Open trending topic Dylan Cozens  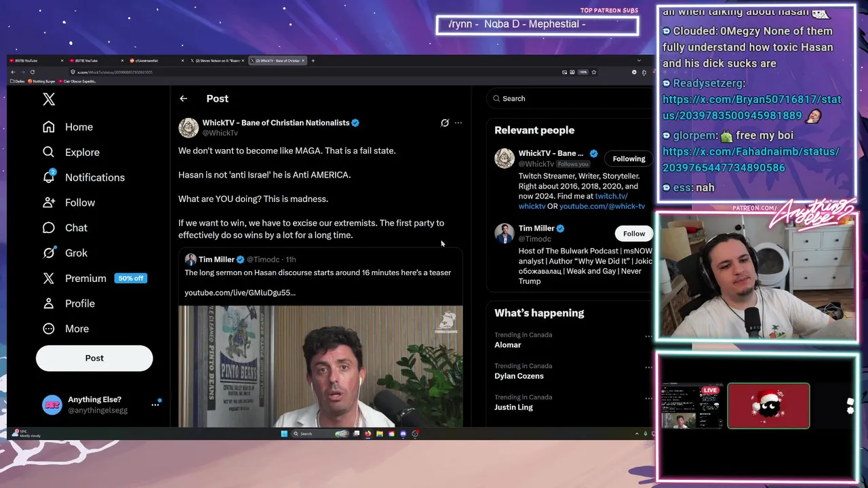(x=519, y=376)
